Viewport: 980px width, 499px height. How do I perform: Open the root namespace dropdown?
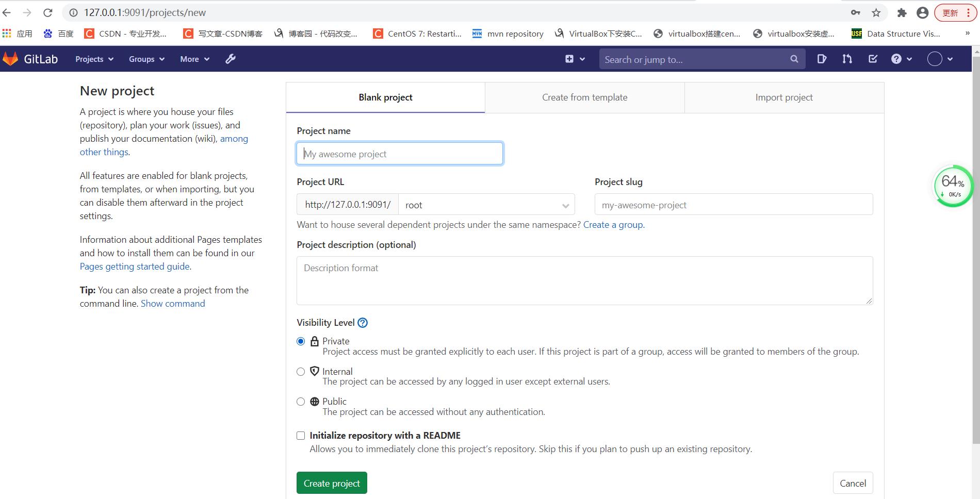[x=486, y=205]
